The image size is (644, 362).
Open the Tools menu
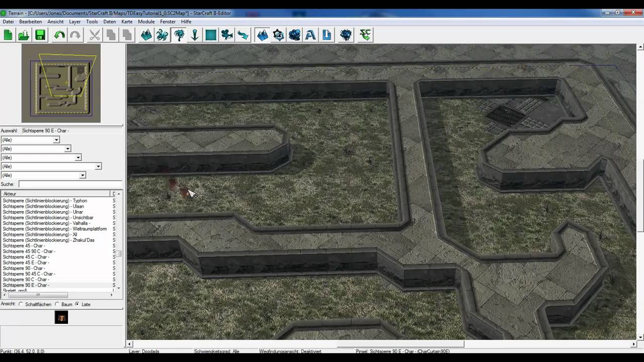tap(92, 22)
